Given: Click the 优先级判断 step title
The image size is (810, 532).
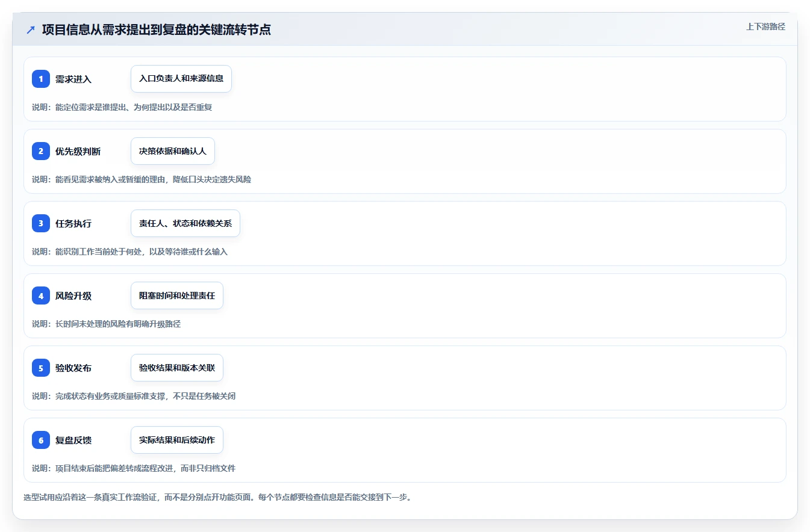Looking at the screenshot, I should pyautogui.click(x=78, y=151).
